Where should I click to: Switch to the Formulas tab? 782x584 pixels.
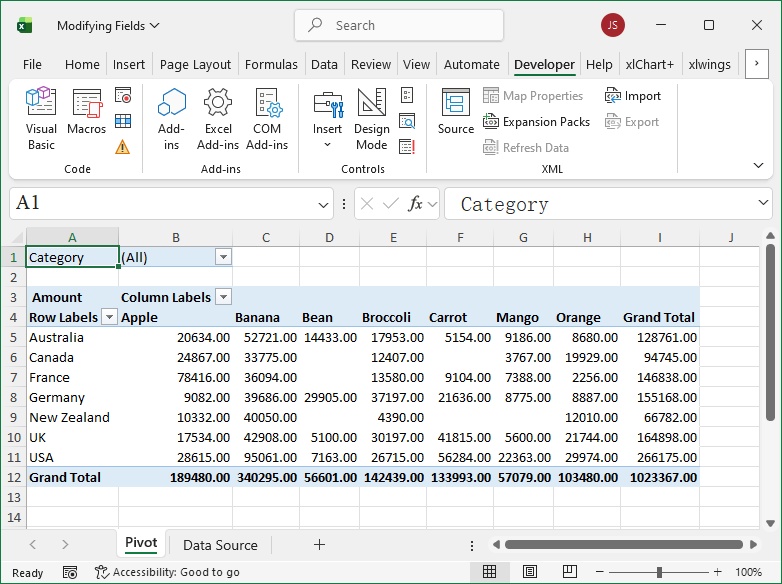click(271, 64)
